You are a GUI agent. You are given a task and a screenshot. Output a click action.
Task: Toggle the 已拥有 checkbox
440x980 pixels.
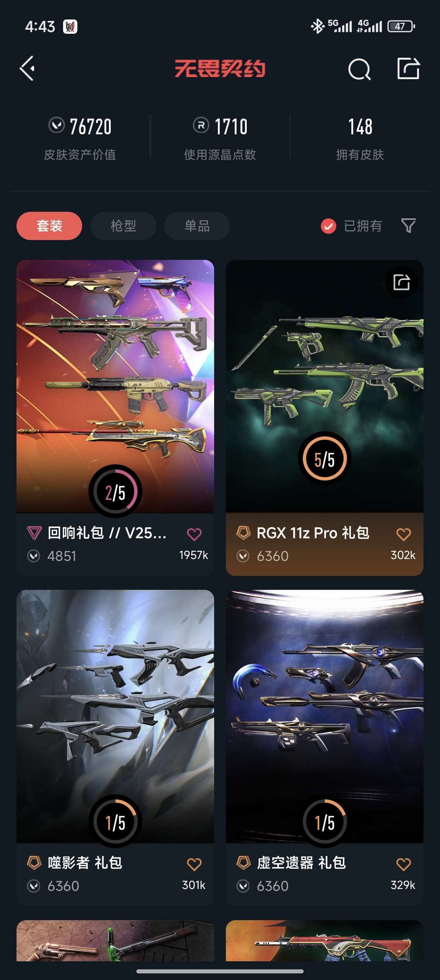pos(328,226)
